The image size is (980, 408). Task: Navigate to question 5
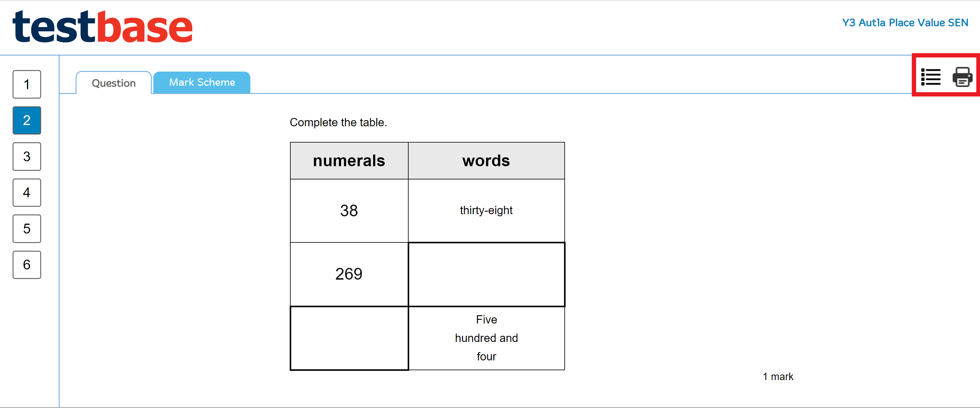(27, 229)
